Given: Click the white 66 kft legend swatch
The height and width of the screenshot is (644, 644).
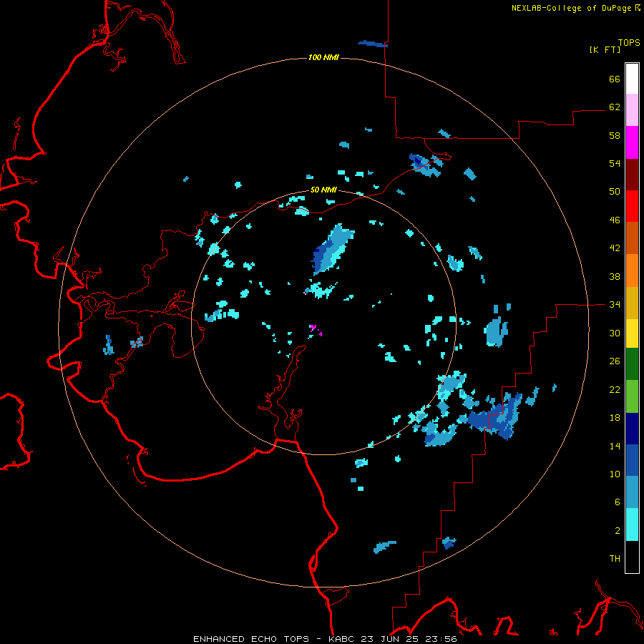Looking at the screenshot, I should 632,79.
